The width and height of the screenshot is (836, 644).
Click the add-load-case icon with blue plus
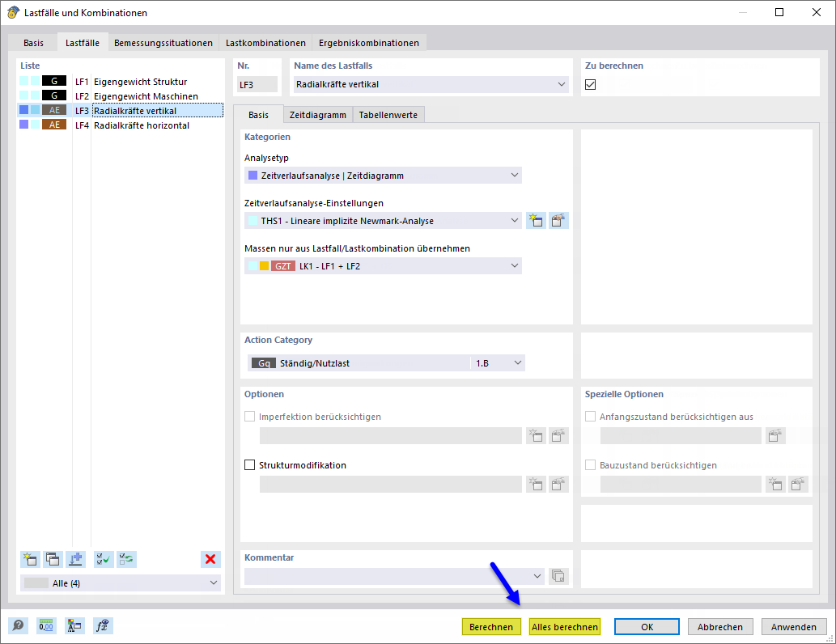pos(76,559)
